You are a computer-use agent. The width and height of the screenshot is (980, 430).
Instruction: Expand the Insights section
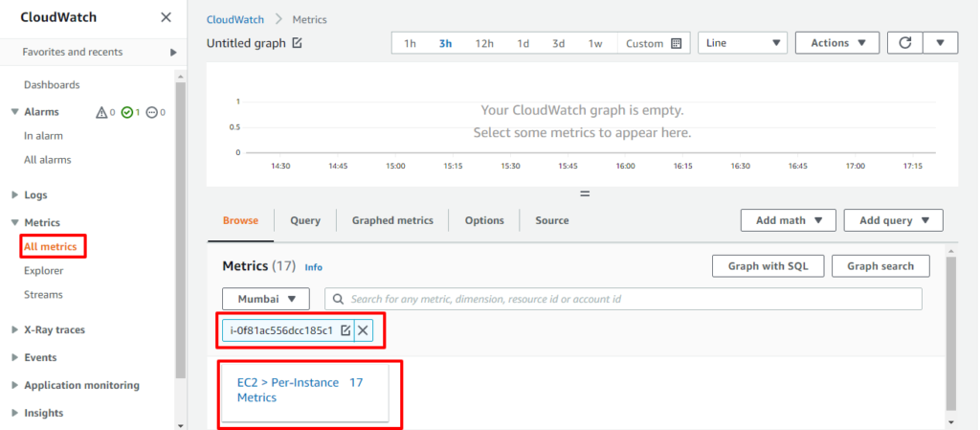(x=15, y=413)
